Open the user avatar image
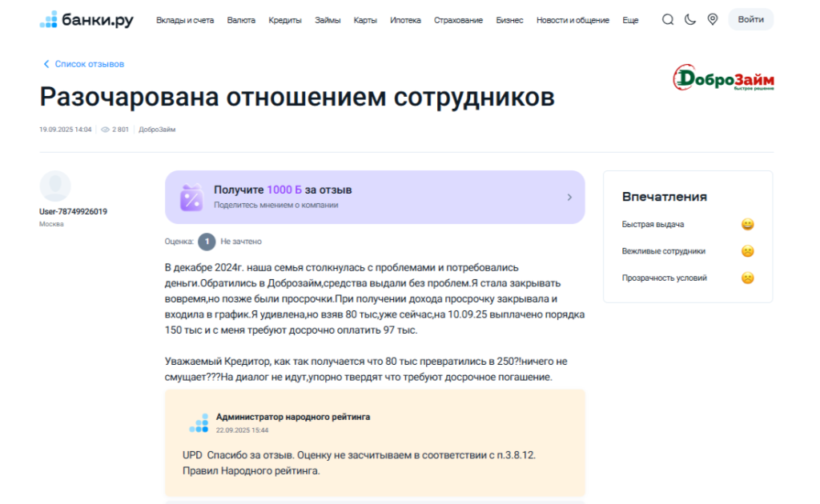 pos(55,186)
